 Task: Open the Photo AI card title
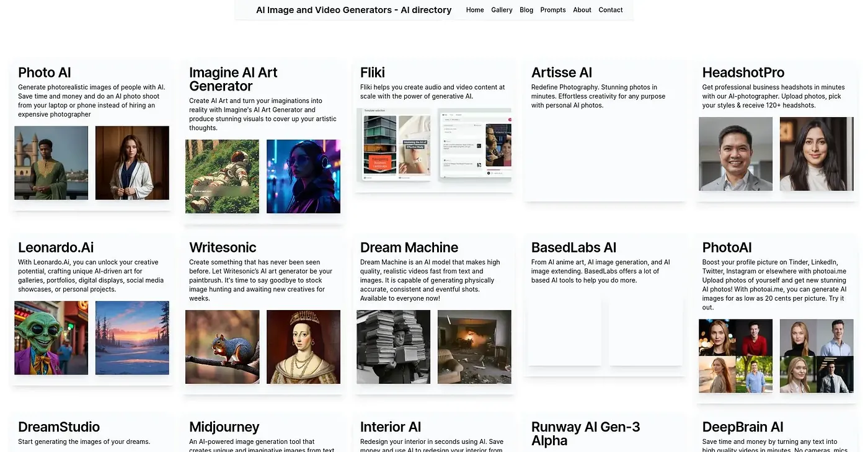(x=45, y=73)
